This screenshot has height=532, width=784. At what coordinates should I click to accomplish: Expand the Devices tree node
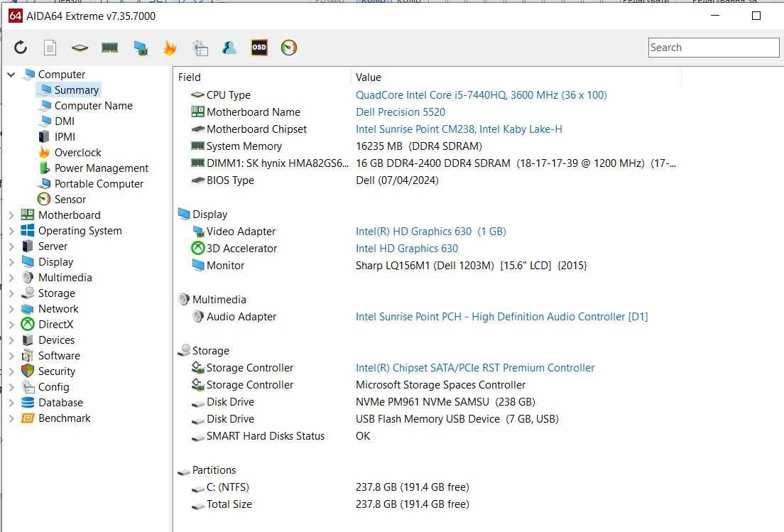11,340
